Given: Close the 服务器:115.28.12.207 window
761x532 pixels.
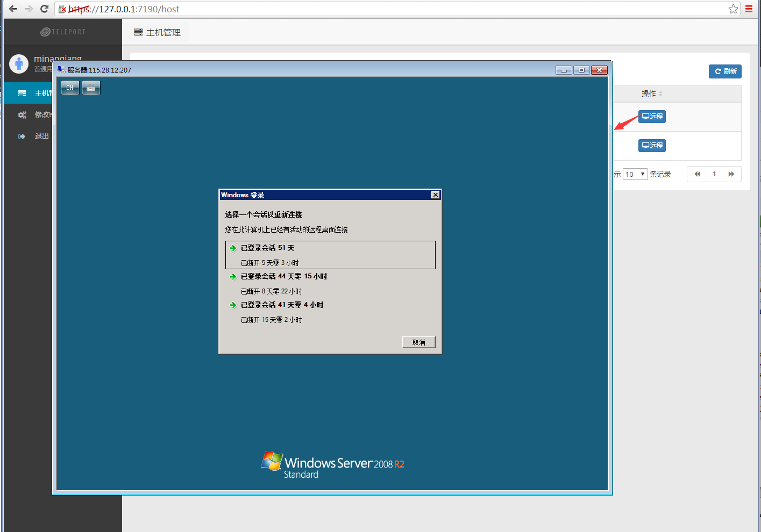Looking at the screenshot, I should pyautogui.click(x=599, y=70).
